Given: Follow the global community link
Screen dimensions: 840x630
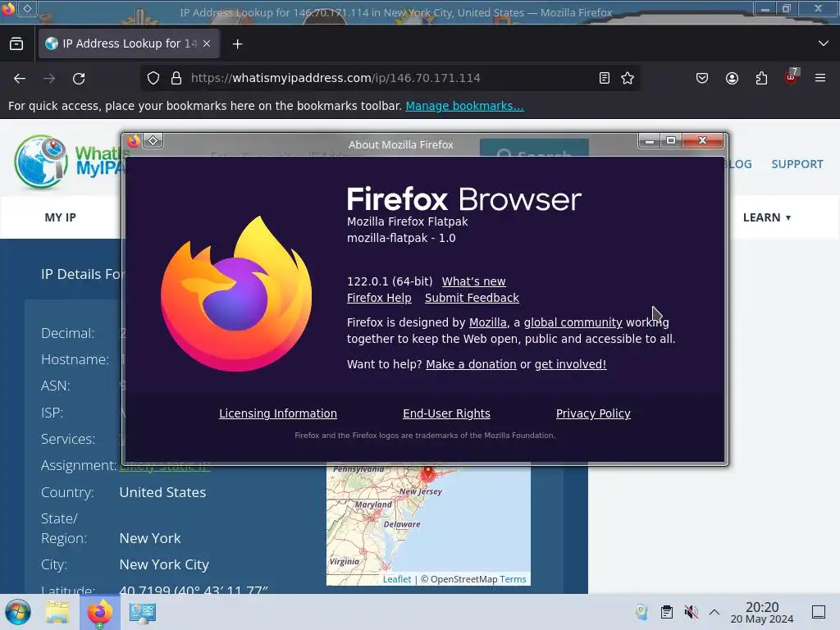Looking at the screenshot, I should click(x=573, y=322).
